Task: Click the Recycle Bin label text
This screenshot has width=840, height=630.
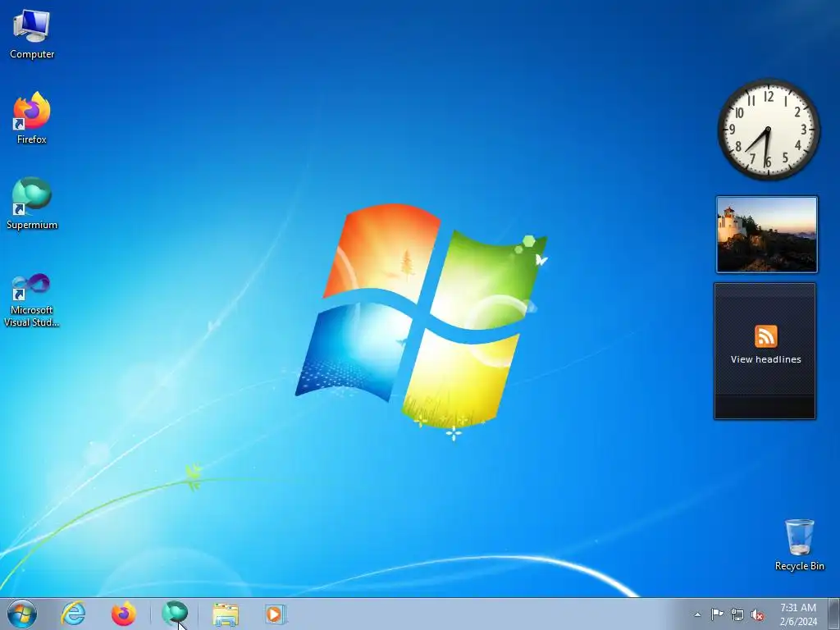Action: click(799, 566)
